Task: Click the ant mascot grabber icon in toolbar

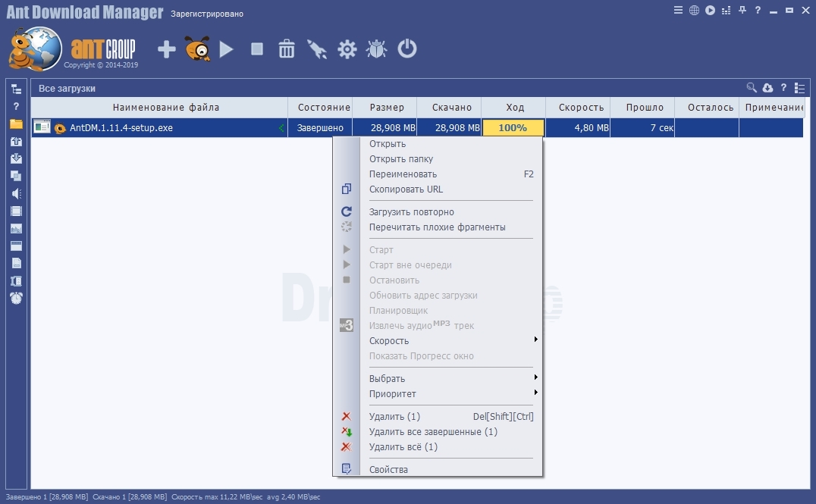Action: pos(198,49)
